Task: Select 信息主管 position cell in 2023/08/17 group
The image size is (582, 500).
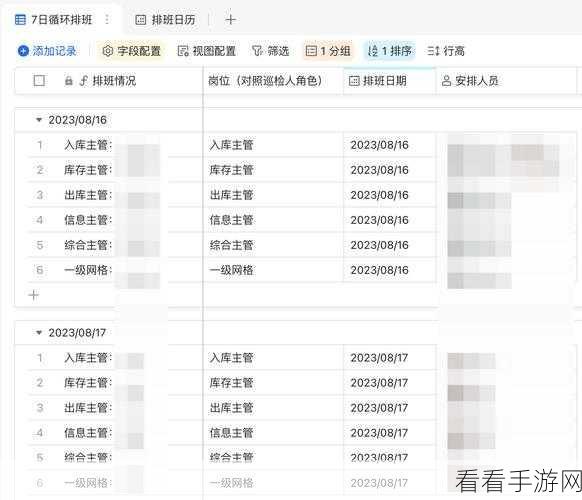Action: (x=273, y=433)
